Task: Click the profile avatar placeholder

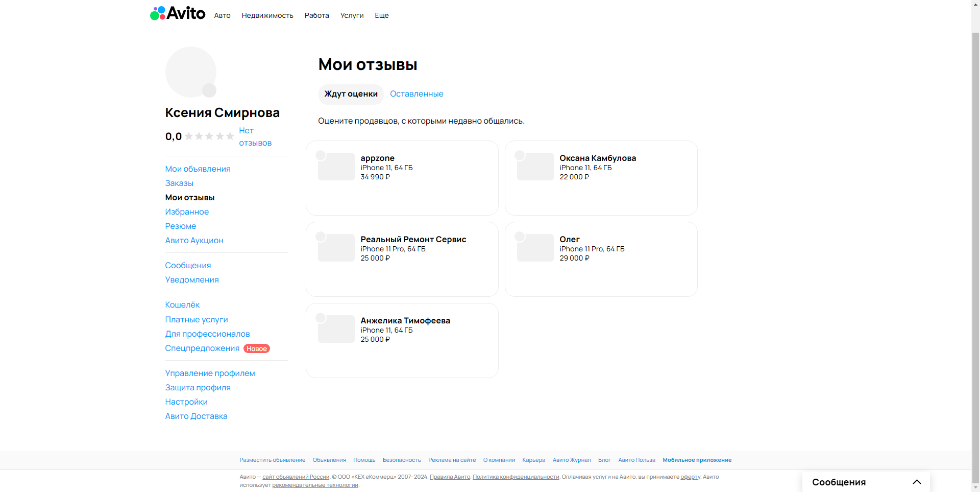Action: click(x=190, y=72)
